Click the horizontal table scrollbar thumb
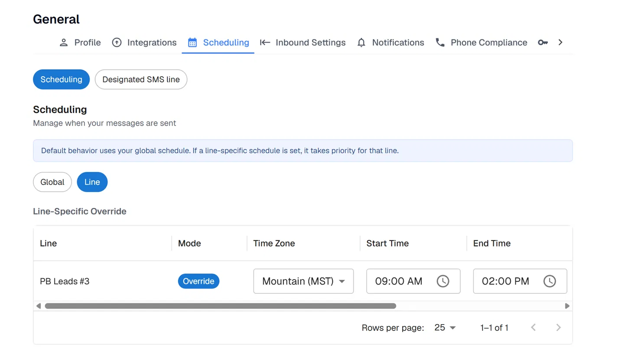Screen dimensions: 621x364 point(220,306)
